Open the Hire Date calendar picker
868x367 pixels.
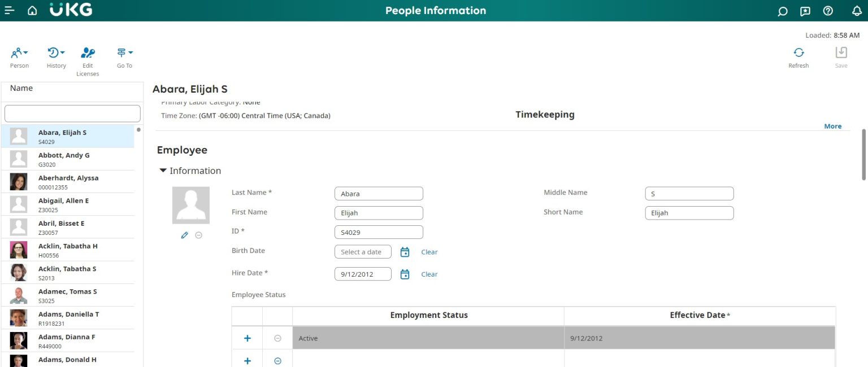coord(405,274)
